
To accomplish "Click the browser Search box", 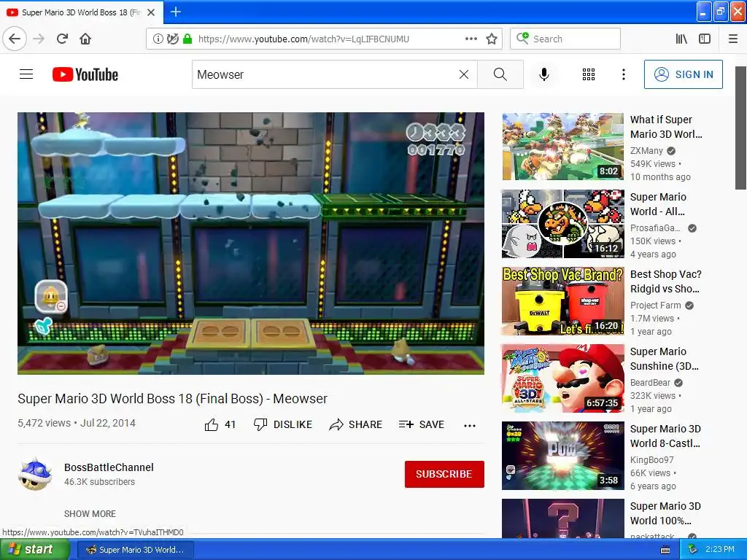I will [x=565, y=39].
